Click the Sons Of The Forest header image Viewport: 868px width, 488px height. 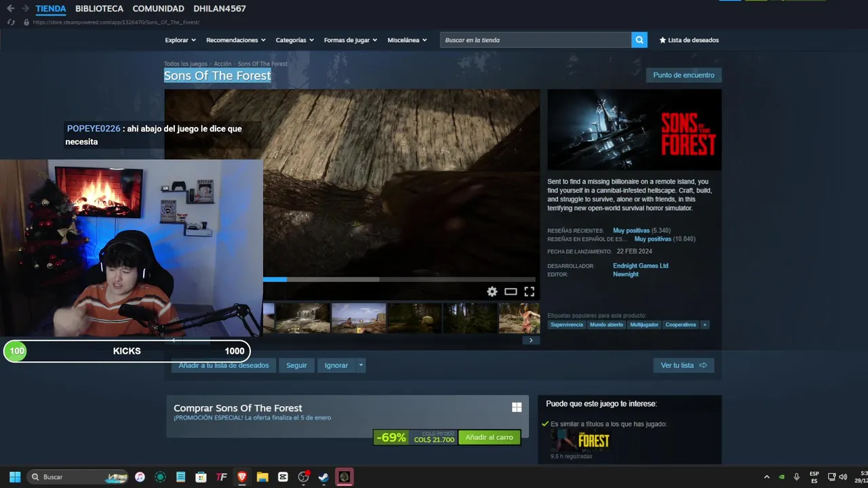pos(635,130)
